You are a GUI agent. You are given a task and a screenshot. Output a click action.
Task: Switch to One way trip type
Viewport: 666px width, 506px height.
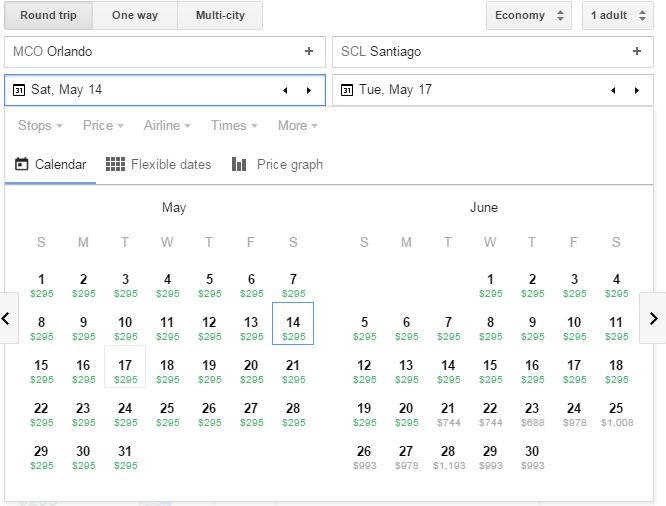135,16
